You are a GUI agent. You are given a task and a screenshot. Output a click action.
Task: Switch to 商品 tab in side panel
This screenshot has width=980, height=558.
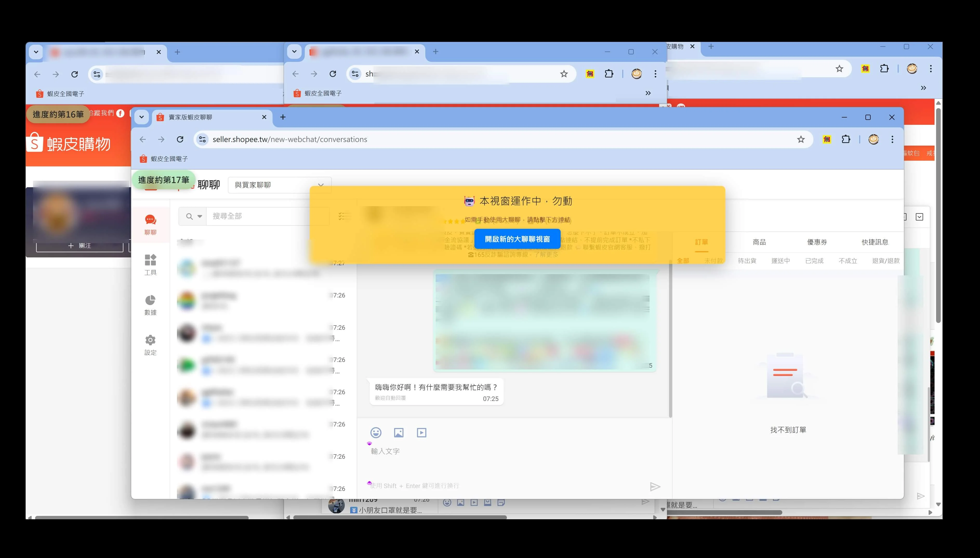(x=759, y=242)
